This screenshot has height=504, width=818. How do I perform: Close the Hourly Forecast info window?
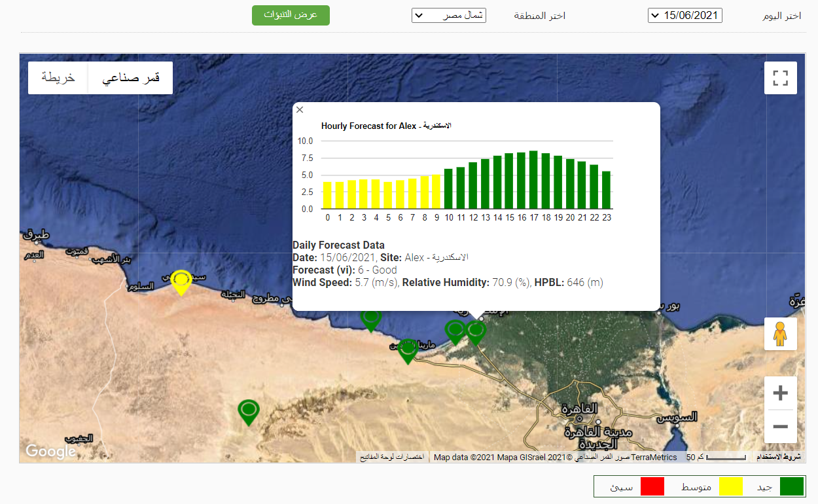(x=300, y=110)
